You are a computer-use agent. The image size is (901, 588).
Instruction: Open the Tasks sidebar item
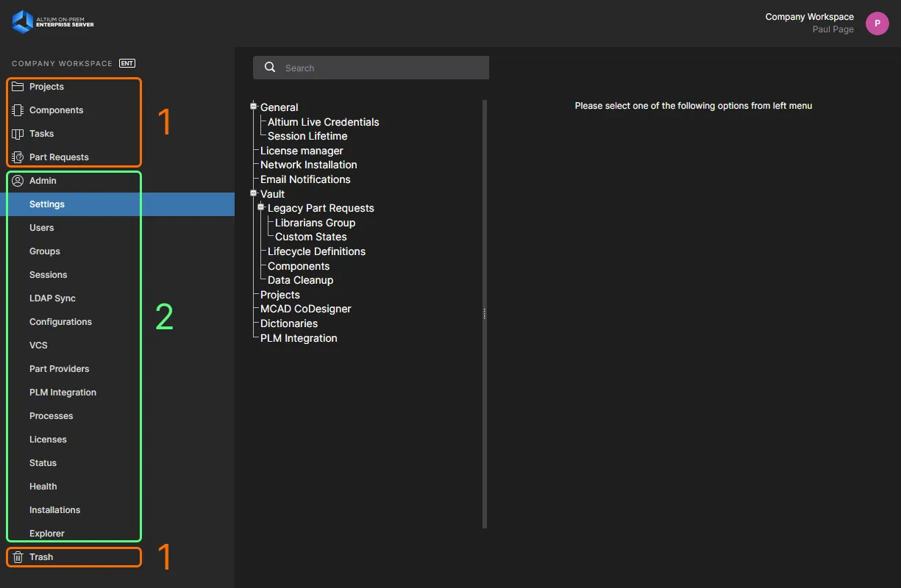point(118,134)
